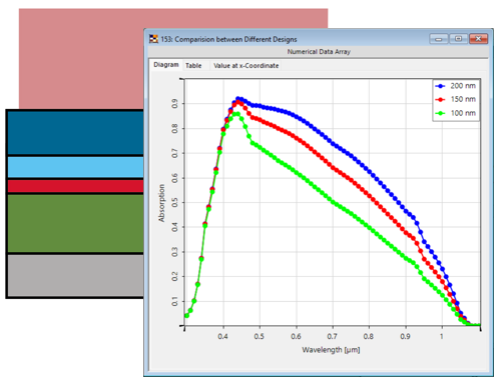
Task: Click the Wavelength [µm] axis label
Action: coord(331,350)
